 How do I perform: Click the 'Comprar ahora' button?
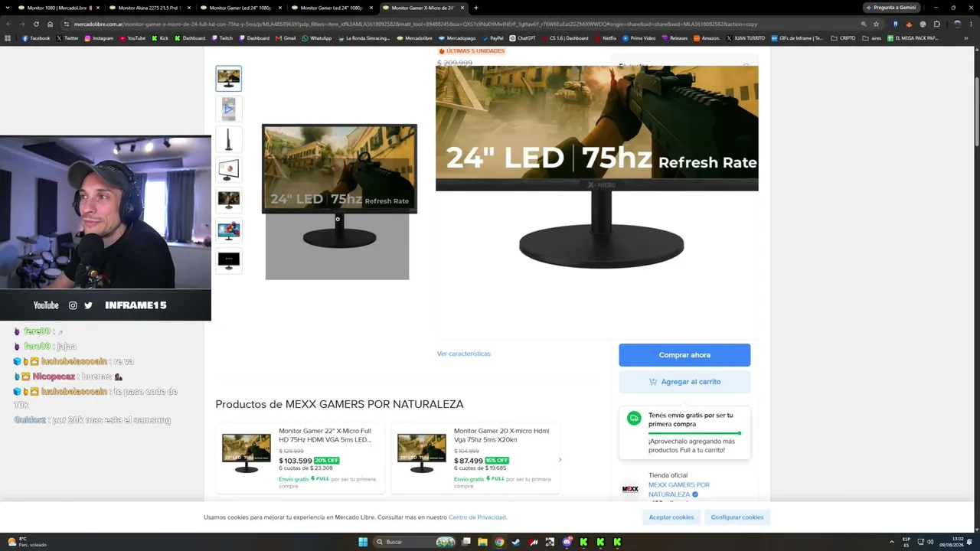click(x=684, y=355)
